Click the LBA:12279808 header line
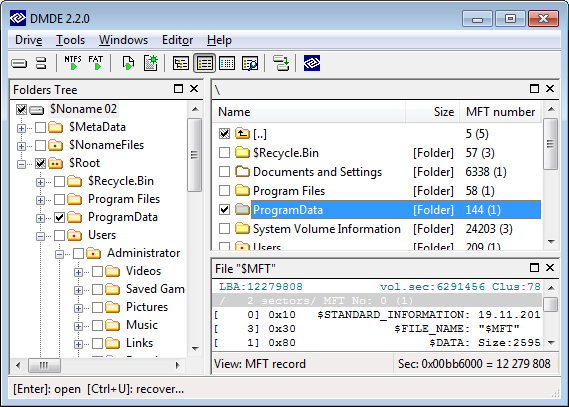The height and width of the screenshot is (407, 569). tap(377, 287)
